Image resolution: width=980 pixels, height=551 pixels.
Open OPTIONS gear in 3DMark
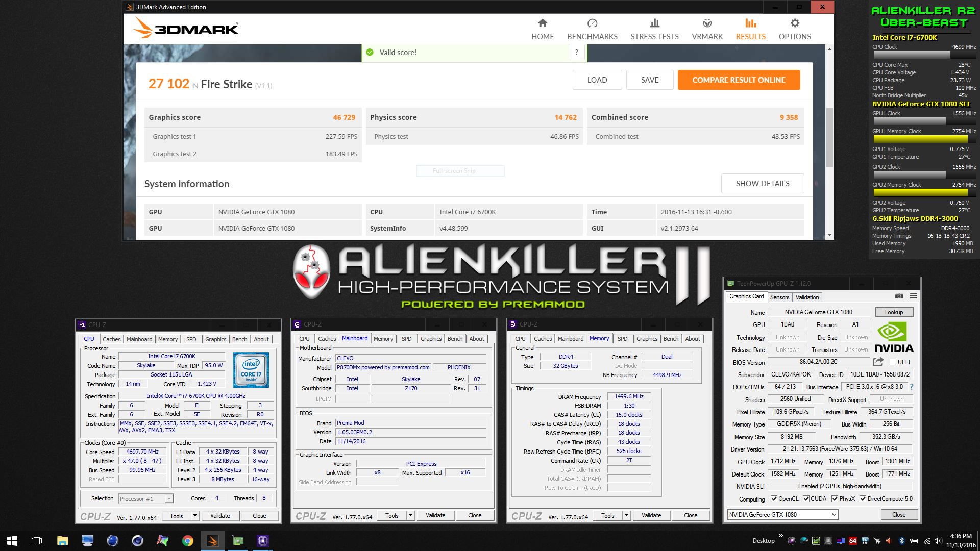click(x=795, y=30)
